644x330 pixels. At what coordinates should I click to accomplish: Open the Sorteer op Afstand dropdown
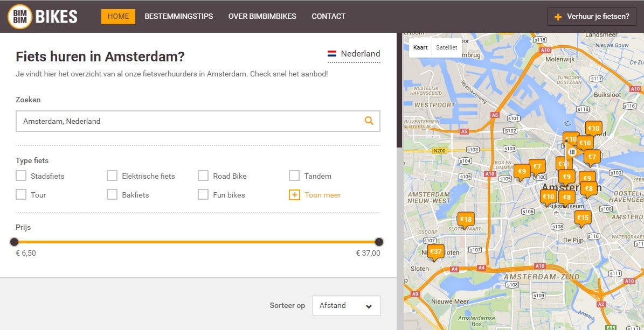click(x=346, y=306)
